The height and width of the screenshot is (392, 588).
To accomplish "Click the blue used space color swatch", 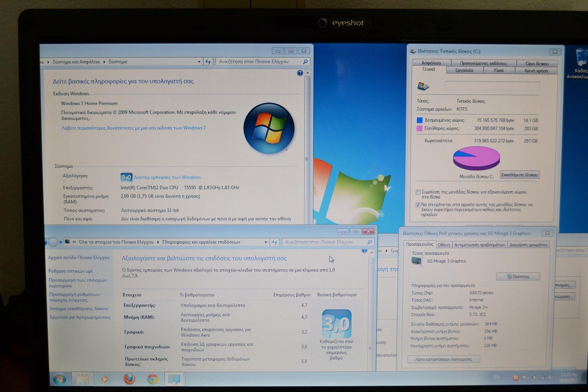I will pyautogui.click(x=419, y=120).
